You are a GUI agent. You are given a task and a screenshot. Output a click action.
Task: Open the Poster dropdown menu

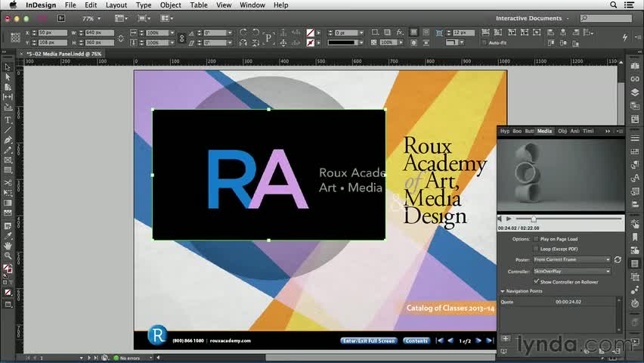coord(571,259)
